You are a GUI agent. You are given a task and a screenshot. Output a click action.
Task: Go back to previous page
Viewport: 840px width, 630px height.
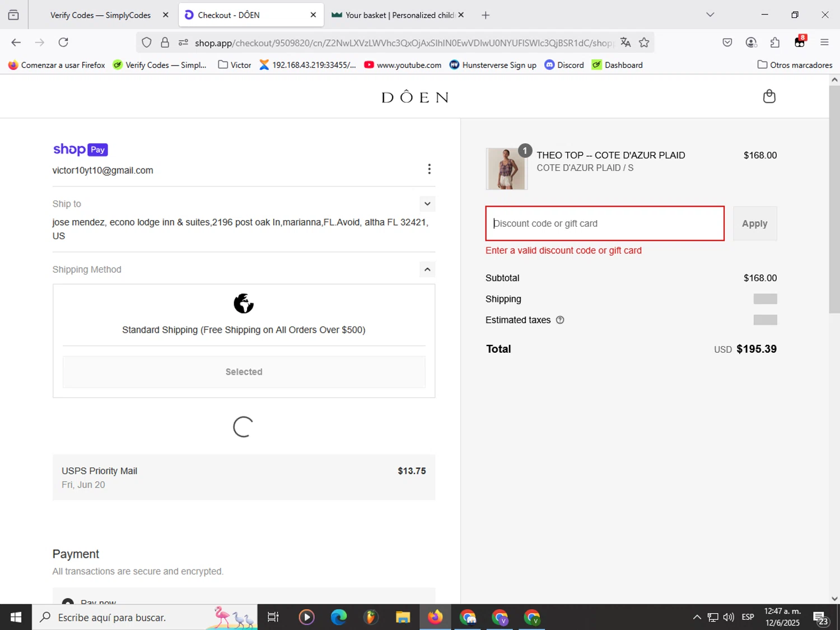coord(16,43)
